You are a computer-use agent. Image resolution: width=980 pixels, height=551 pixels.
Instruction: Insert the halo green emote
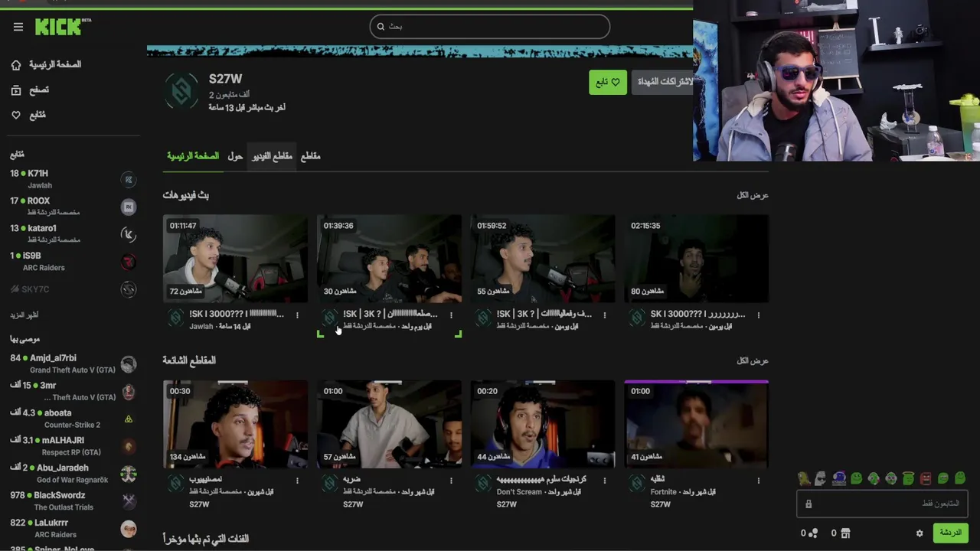point(908,479)
